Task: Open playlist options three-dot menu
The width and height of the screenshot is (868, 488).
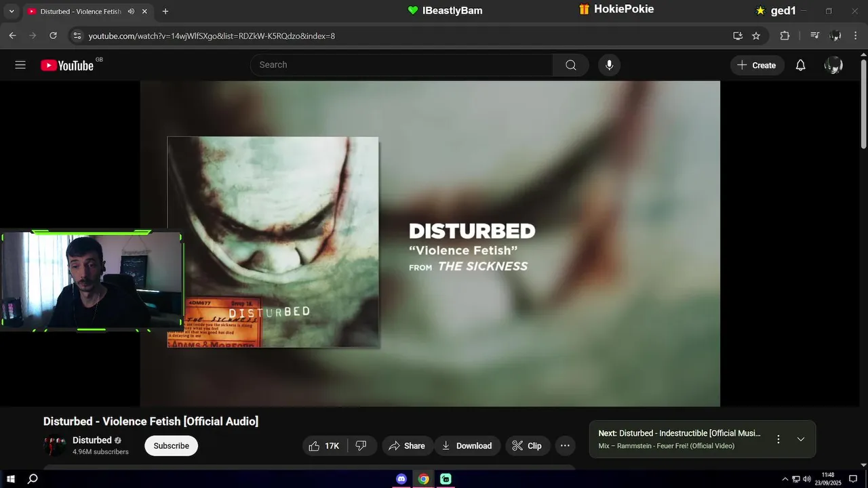Action: tap(778, 439)
